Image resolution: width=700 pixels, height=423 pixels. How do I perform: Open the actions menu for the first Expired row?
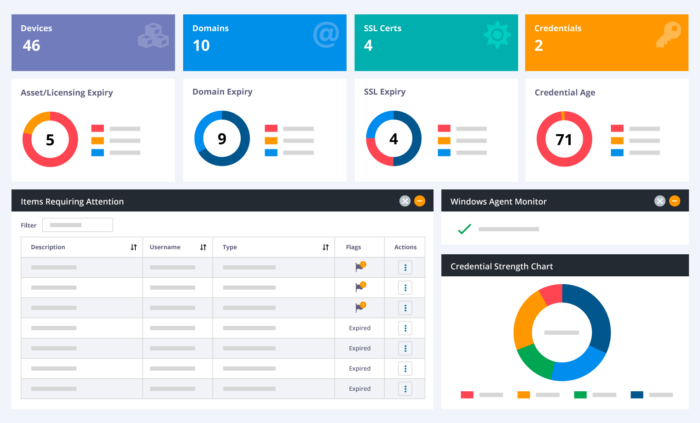(405, 328)
